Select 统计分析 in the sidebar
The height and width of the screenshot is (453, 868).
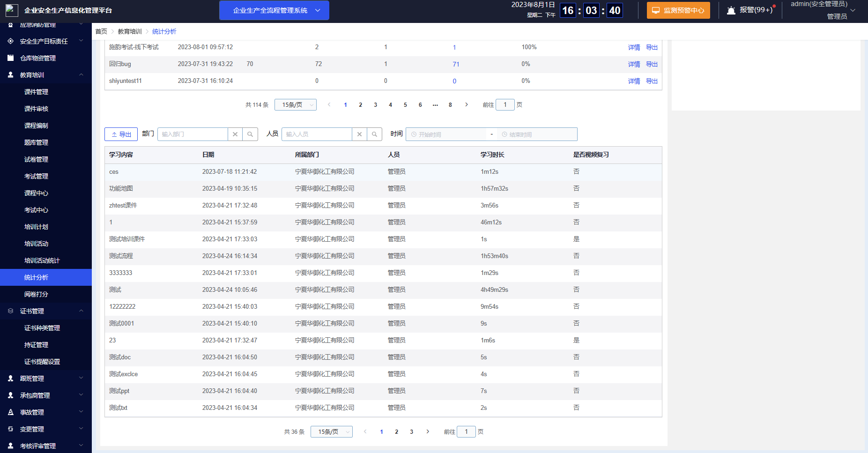46,277
